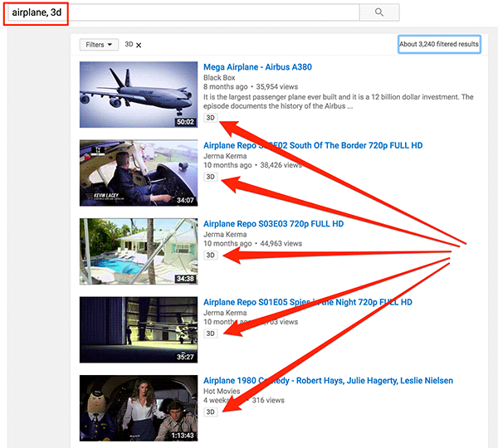Open Mega Airplane - Airbus A380 video title

257,67
